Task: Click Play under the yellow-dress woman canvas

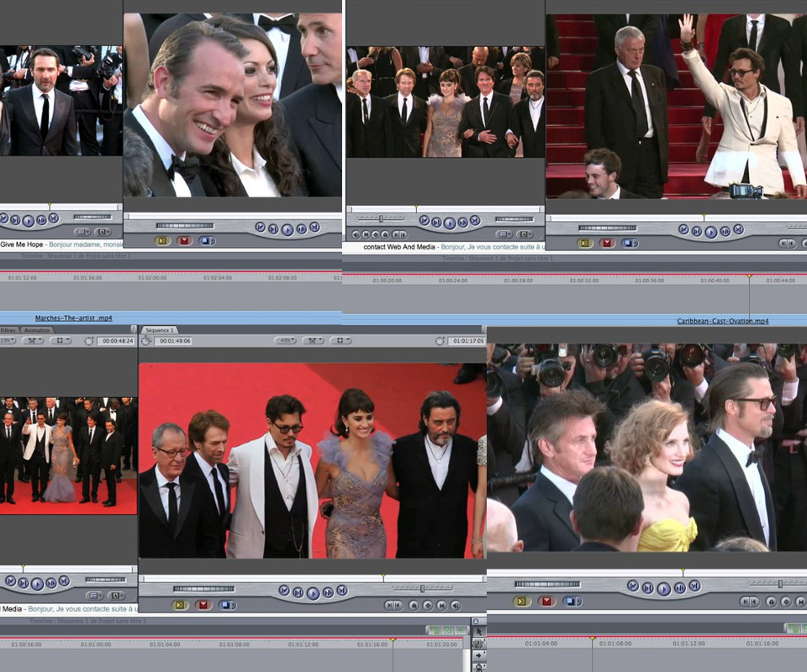Action: [x=663, y=588]
